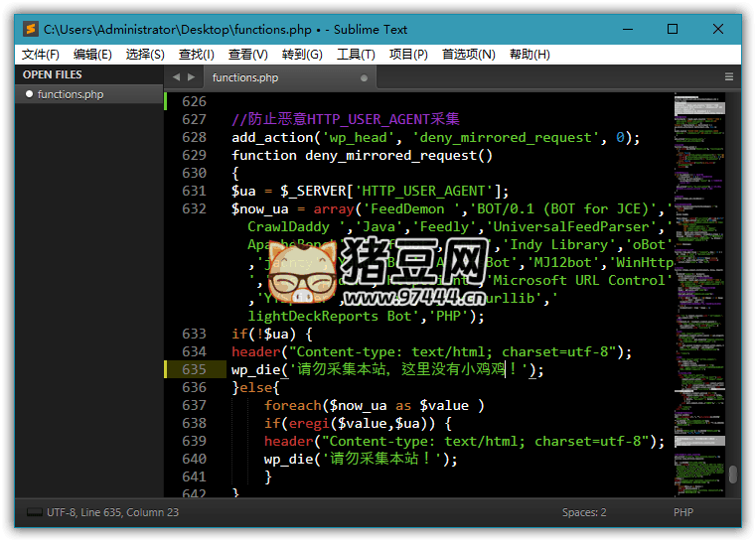The height and width of the screenshot is (542, 756).
Task: Click the comment //防止恶意HTTP_USER_AGENT采集
Action: [x=345, y=119]
